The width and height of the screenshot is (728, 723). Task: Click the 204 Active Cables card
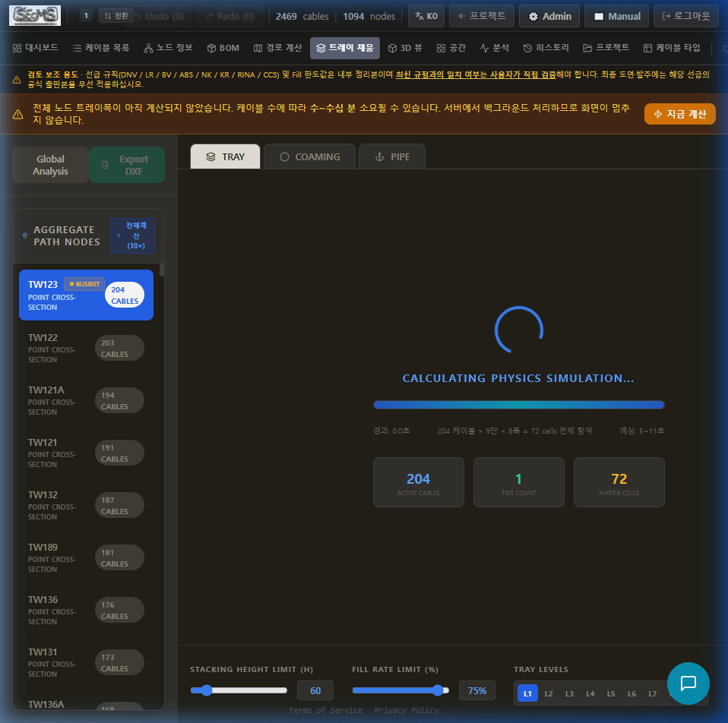click(418, 482)
